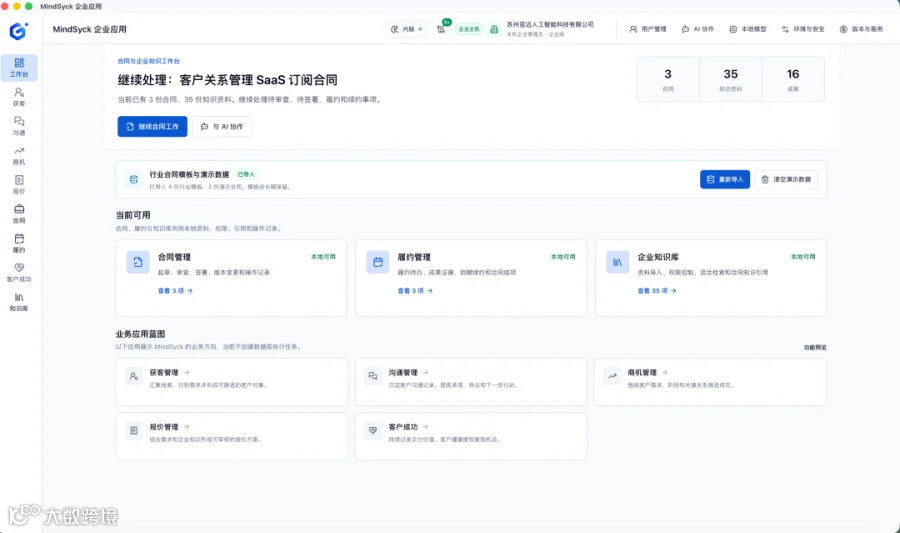The image size is (900, 533).
Task: Click the 客户成功 blueprint card heart icon
Action: pos(373,430)
